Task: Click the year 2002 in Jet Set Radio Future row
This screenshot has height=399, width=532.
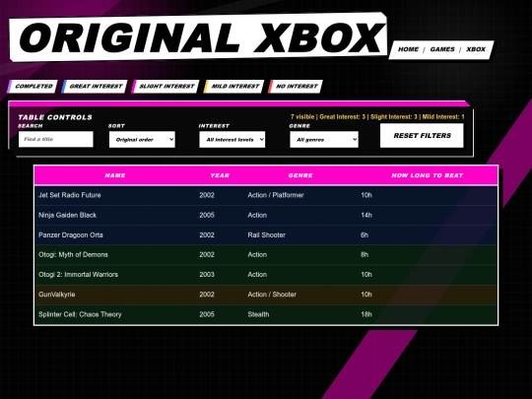Action: [207, 195]
